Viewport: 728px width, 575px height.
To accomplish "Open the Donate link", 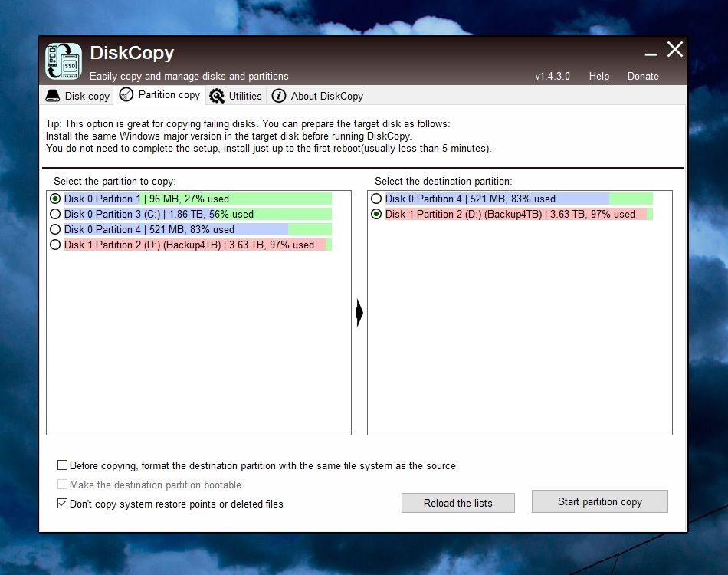I will coord(643,76).
